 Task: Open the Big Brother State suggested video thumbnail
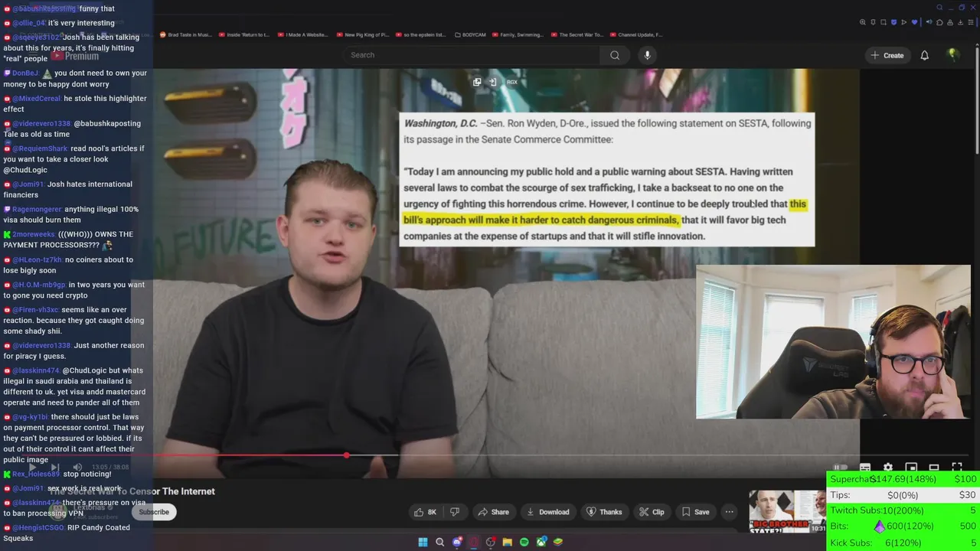tap(786, 511)
